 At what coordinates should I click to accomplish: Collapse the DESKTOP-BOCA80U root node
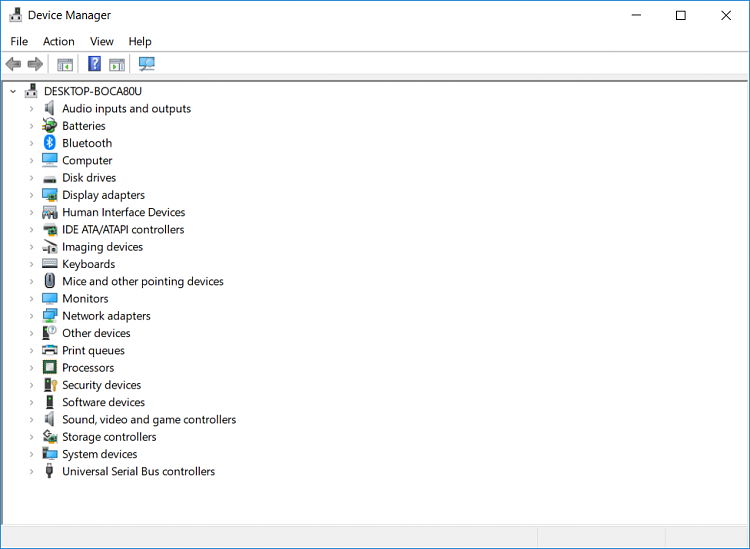(x=13, y=91)
